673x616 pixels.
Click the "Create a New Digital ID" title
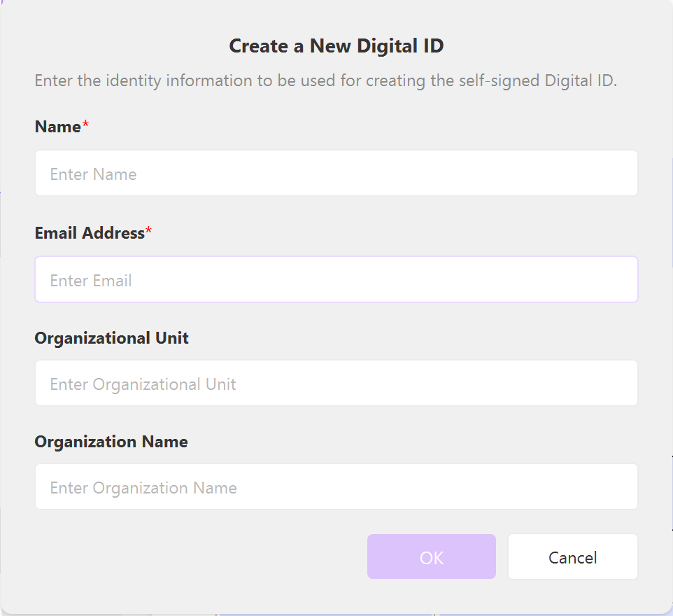[336, 46]
